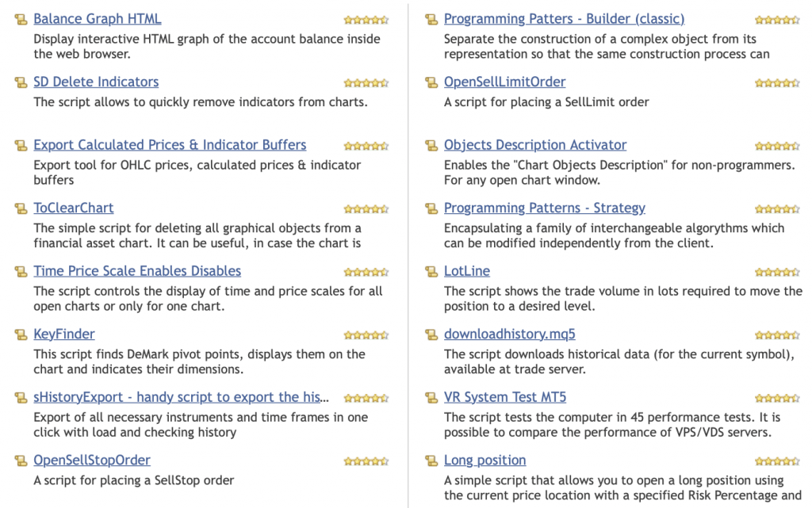Click script icon next to Long position

click(x=431, y=461)
